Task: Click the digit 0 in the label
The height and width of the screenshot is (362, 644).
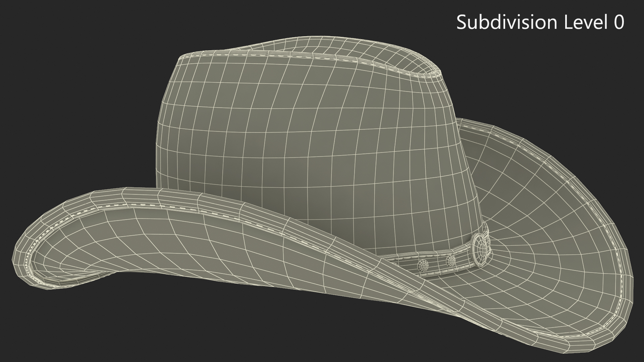Action: click(x=619, y=22)
